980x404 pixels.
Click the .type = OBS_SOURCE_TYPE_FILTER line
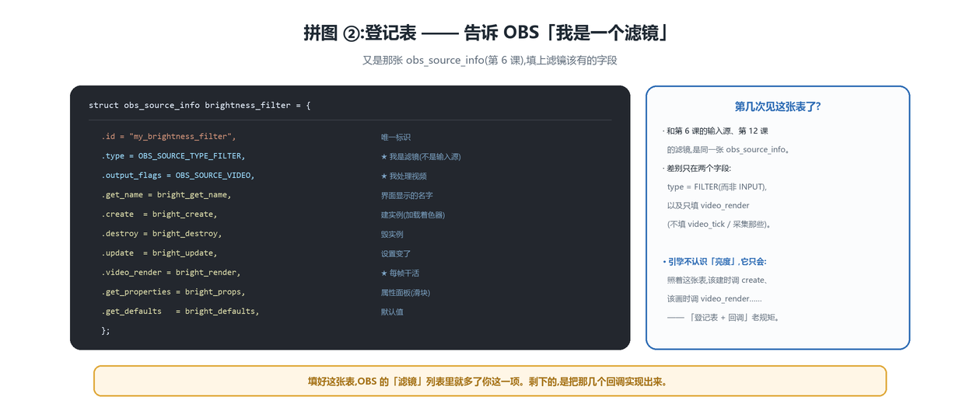pos(173,156)
